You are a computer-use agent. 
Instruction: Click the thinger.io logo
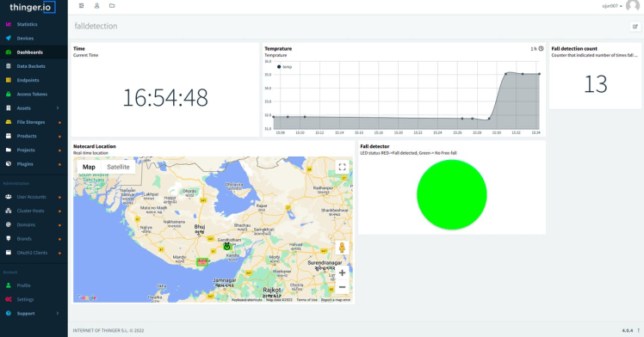coord(32,7)
